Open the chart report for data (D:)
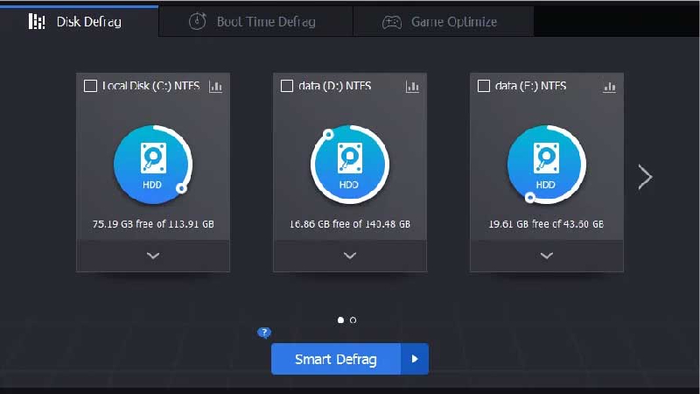 pyautogui.click(x=412, y=86)
